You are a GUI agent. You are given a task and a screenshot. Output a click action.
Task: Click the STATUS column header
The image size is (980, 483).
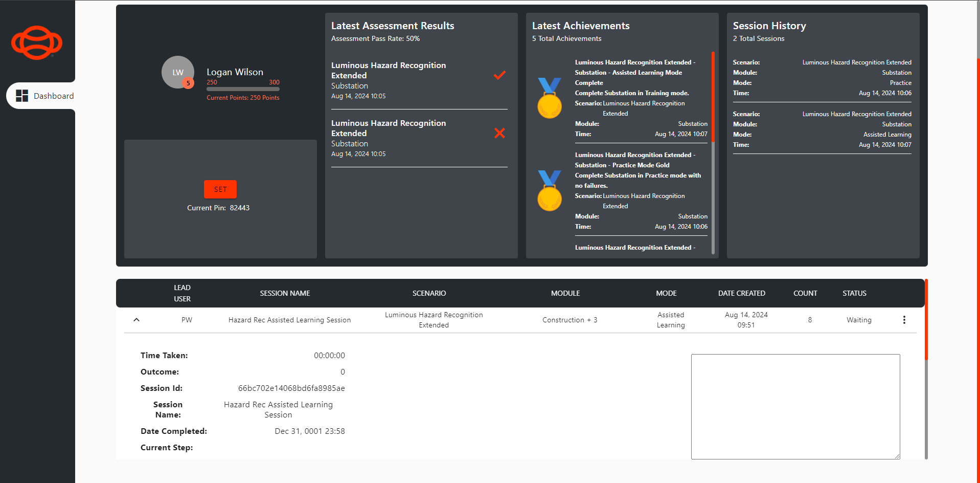coord(854,293)
